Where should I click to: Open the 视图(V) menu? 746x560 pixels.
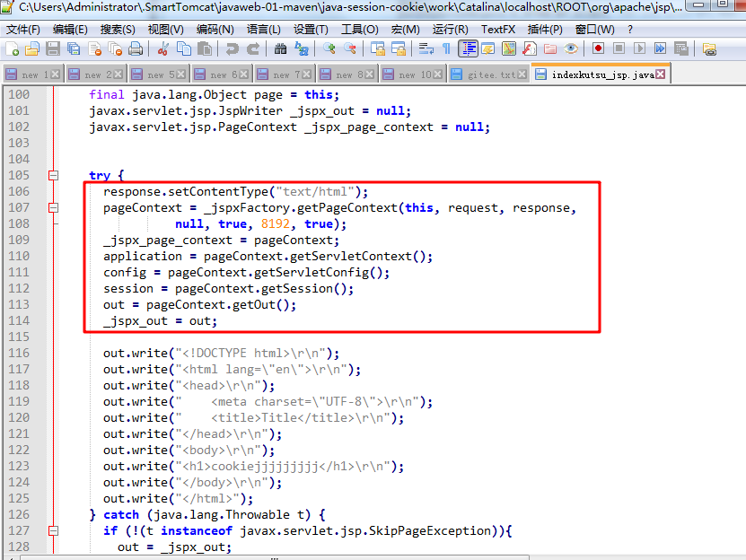[x=165, y=30]
